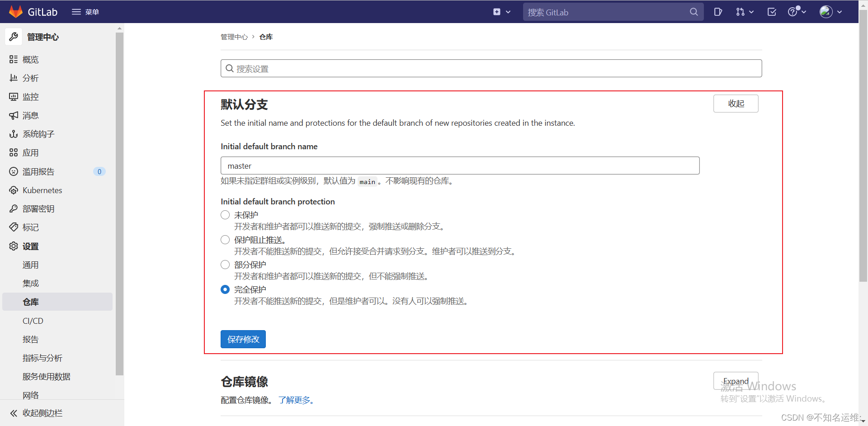Click the 保存修改 button
Viewport: 868px width, 426px height.
point(243,339)
